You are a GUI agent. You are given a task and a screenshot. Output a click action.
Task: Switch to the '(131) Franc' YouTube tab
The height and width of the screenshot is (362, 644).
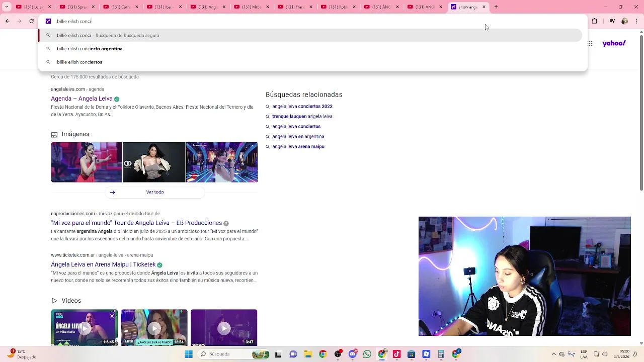pyautogui.click(x=296, y=7)
